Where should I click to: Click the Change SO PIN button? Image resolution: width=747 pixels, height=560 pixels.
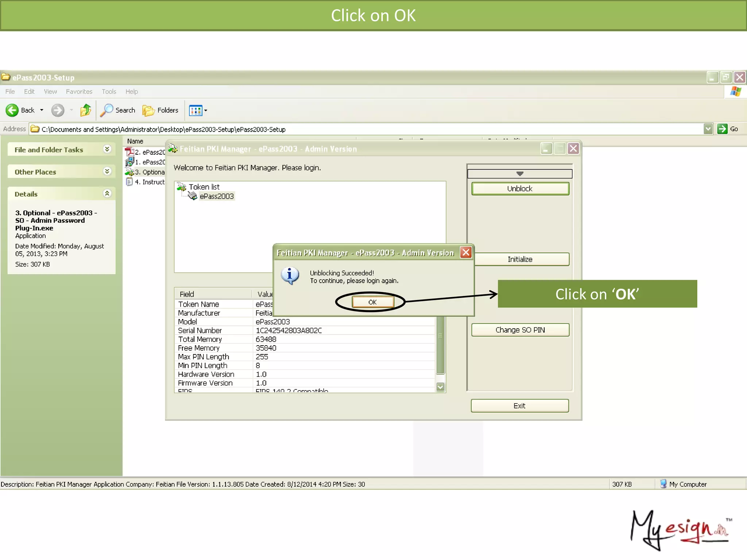coord(520,330)
